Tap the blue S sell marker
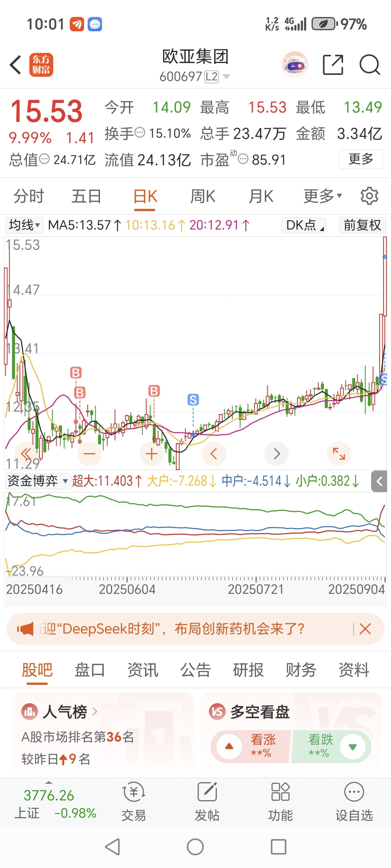Screen dimensions: 391x868 pos(193,400)
